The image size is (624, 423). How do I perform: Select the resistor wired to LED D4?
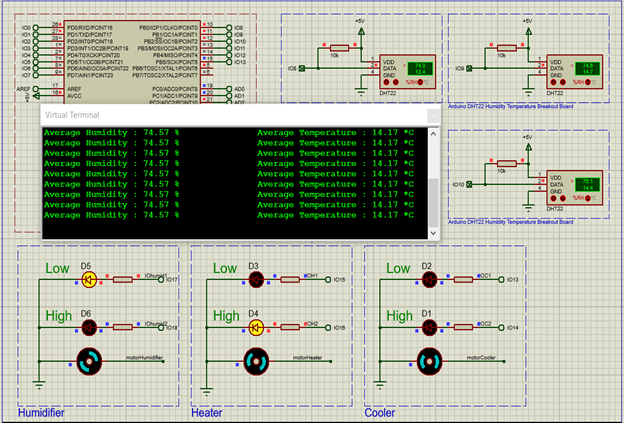click(x=290, y=327)
